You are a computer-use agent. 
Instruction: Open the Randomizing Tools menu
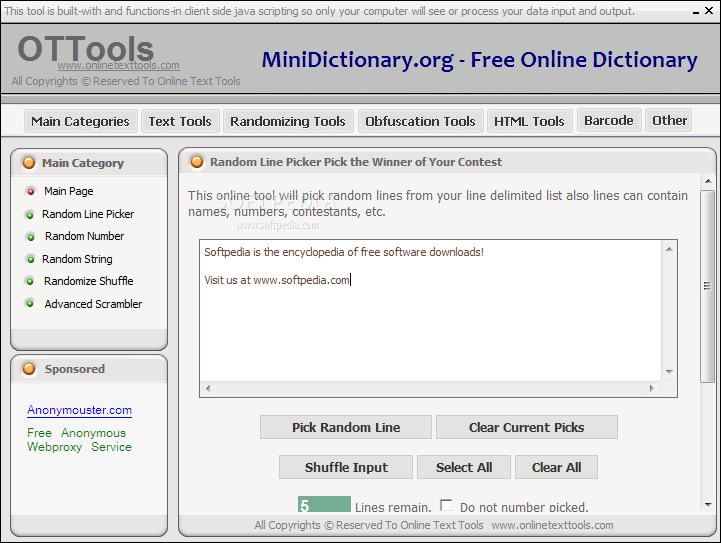click(288, 121)
